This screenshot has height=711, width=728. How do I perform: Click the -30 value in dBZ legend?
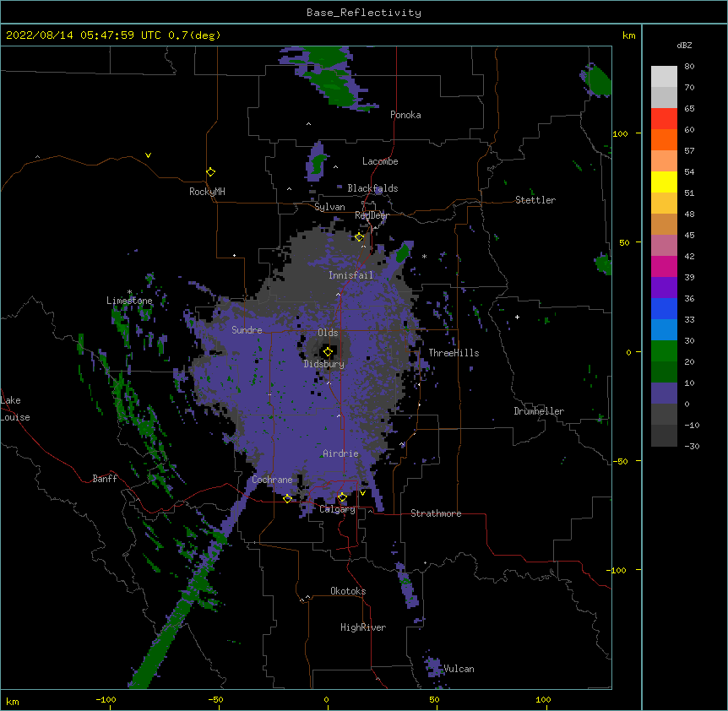tap(692, 447)
